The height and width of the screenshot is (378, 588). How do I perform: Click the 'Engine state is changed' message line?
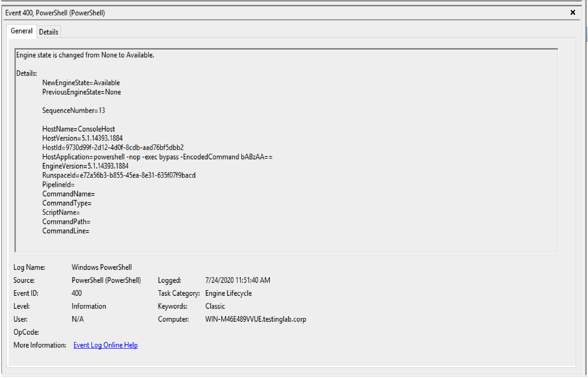85,55
